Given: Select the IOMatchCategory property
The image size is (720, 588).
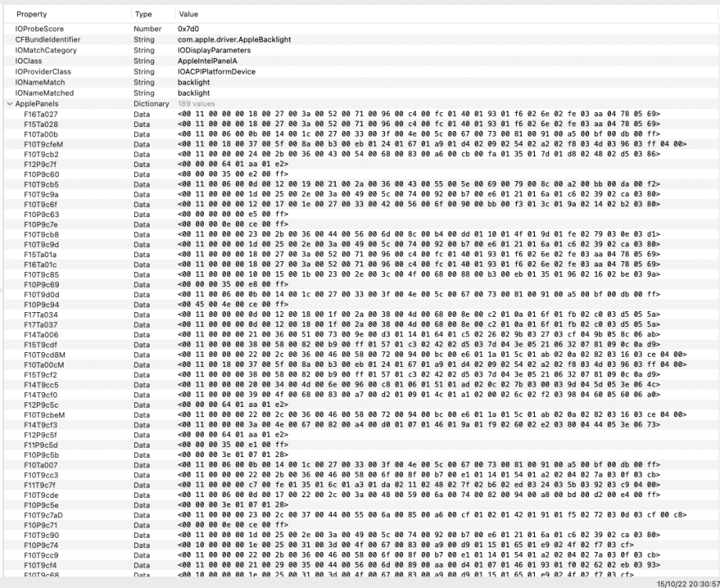Looking at the screenshot, I should point(46,50).
